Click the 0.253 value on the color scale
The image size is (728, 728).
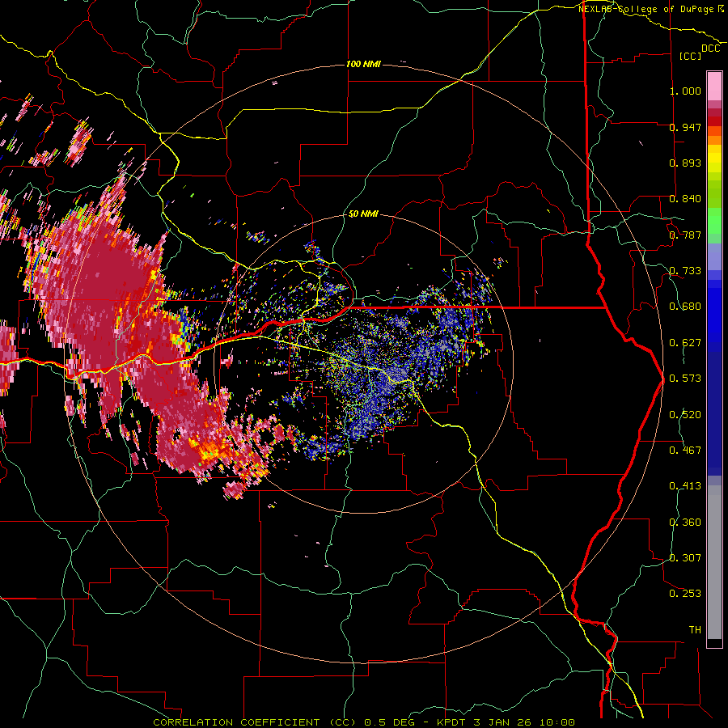coord(685,594)
